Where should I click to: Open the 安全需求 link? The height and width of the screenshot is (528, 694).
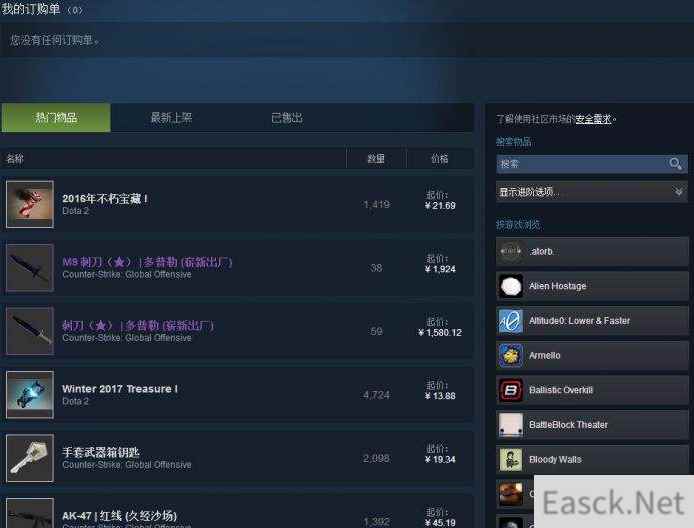click(x=593, y=119)
